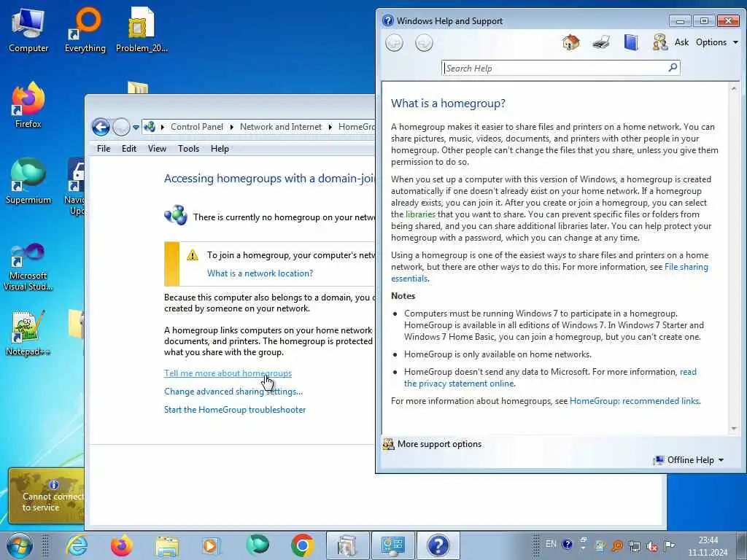Screen dimensions: 747x560
Task: Open 'read the privacy statement online'
Action: [460, 384]
